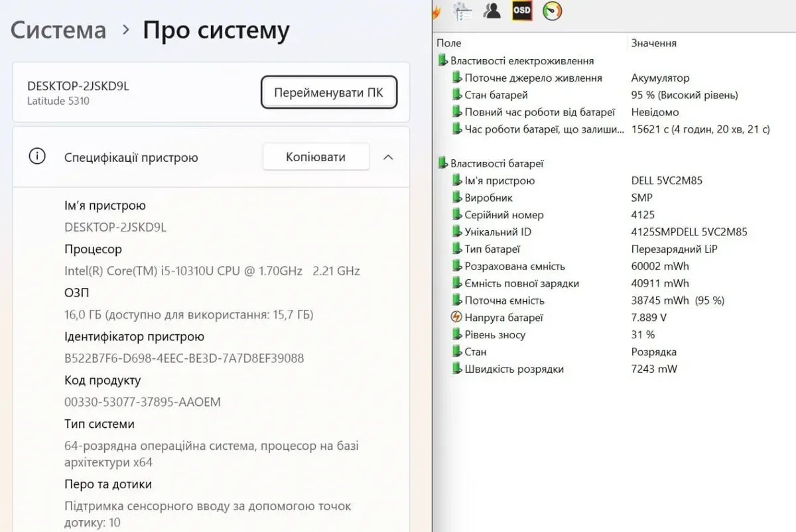The height and width of the screenshot is (532, 796).
Task: Select the Властивості електроживлення group header
Action: [x=521, y=60]
